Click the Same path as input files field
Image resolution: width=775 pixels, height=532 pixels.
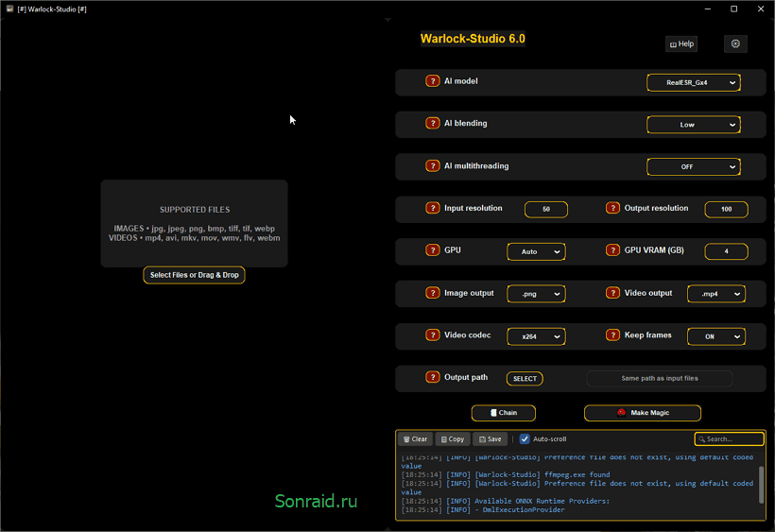(660, 378)
